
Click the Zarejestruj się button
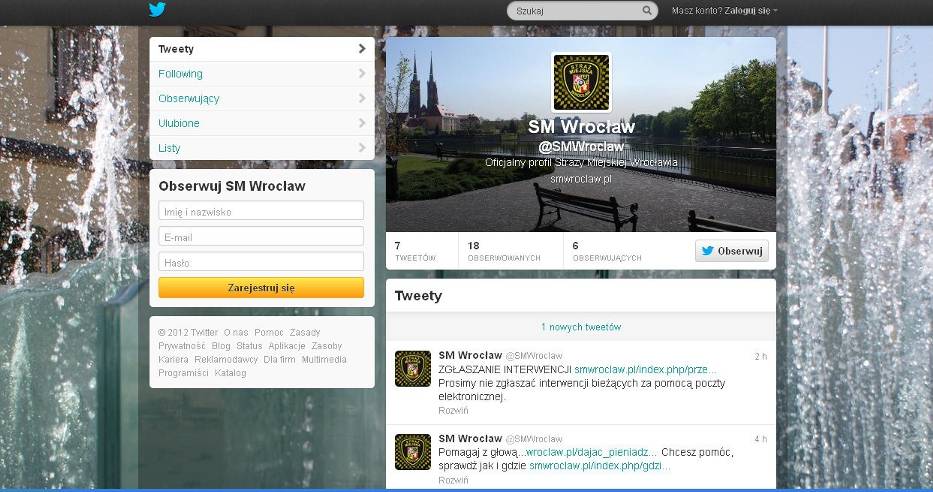pos(261,287)
